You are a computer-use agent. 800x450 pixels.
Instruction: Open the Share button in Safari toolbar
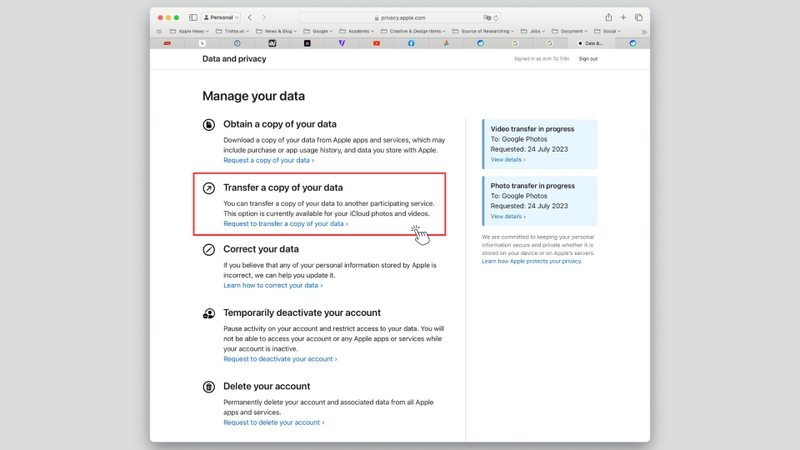click(609, 17)
